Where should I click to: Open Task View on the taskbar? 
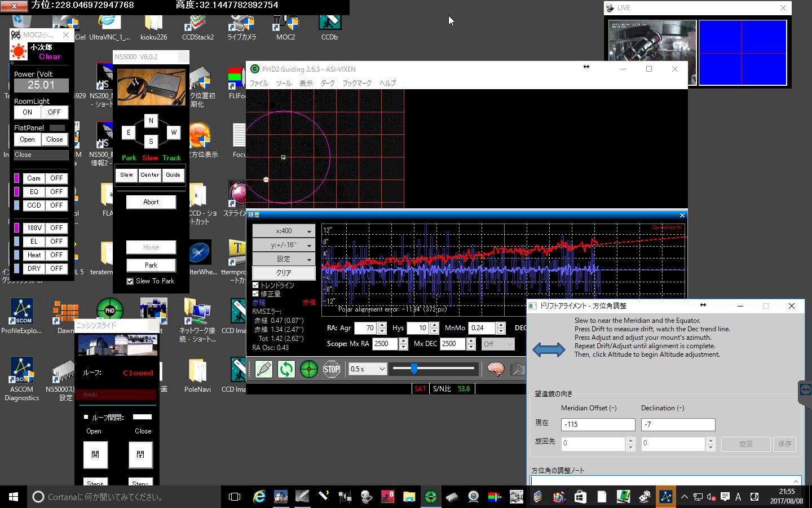(235, 497)
